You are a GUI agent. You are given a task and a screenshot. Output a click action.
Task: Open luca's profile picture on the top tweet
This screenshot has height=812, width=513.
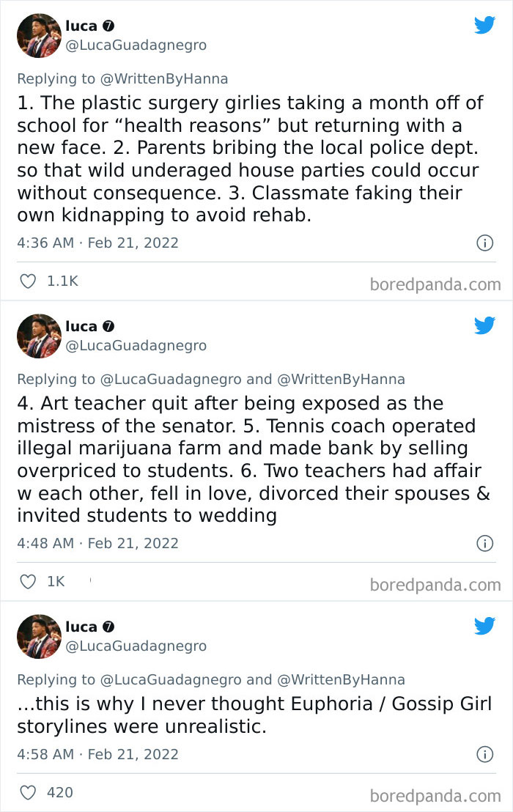(38, 35)
